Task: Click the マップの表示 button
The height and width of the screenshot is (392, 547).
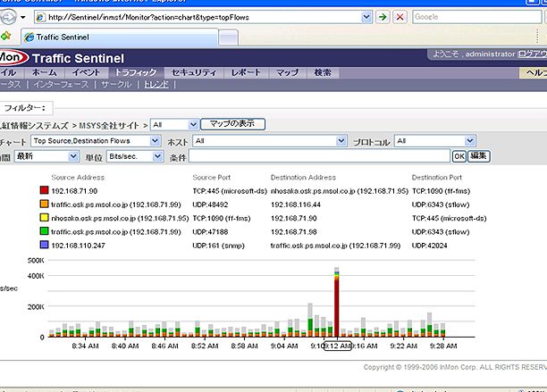Action: click(x=232, y=124)
